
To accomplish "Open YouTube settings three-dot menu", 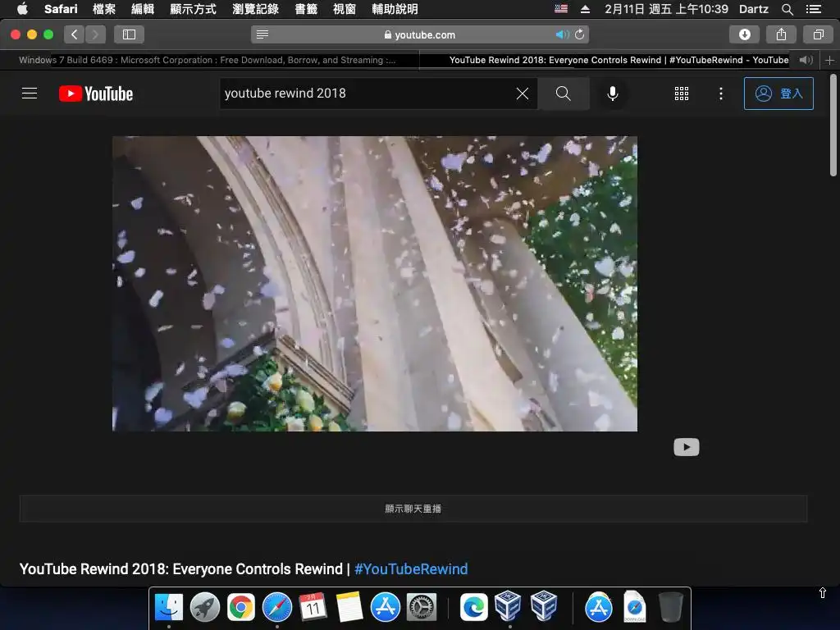I will coord(720,94).
